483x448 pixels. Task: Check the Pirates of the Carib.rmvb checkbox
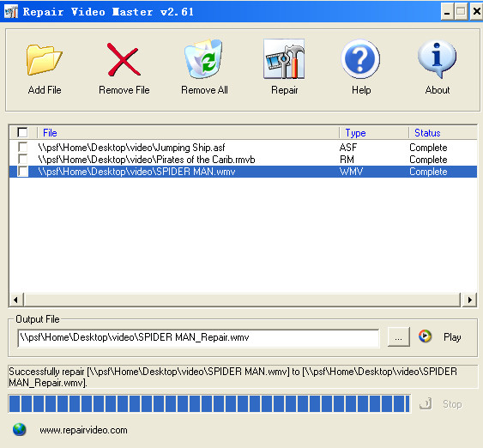click(x=23, y=160)
